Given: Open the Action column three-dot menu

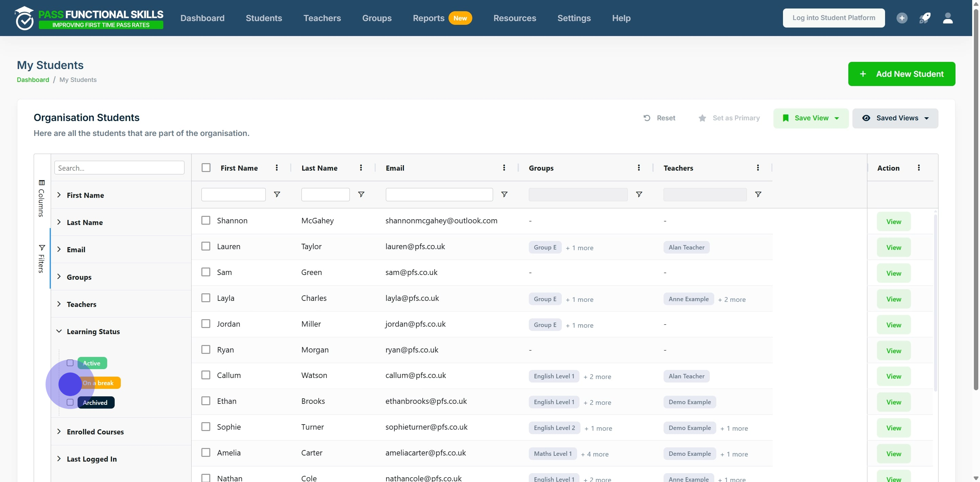Looking at the screenshot, I should pos(918,168).
